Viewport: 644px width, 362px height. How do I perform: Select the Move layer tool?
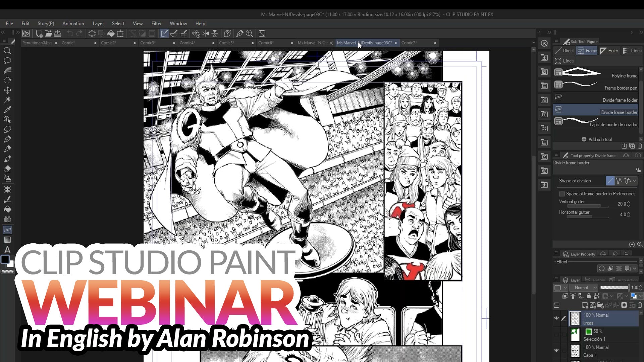[x=7, y=90]
